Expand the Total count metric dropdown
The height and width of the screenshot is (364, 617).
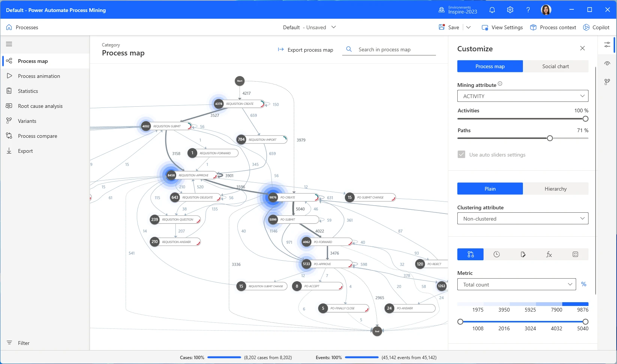[516, 284]
